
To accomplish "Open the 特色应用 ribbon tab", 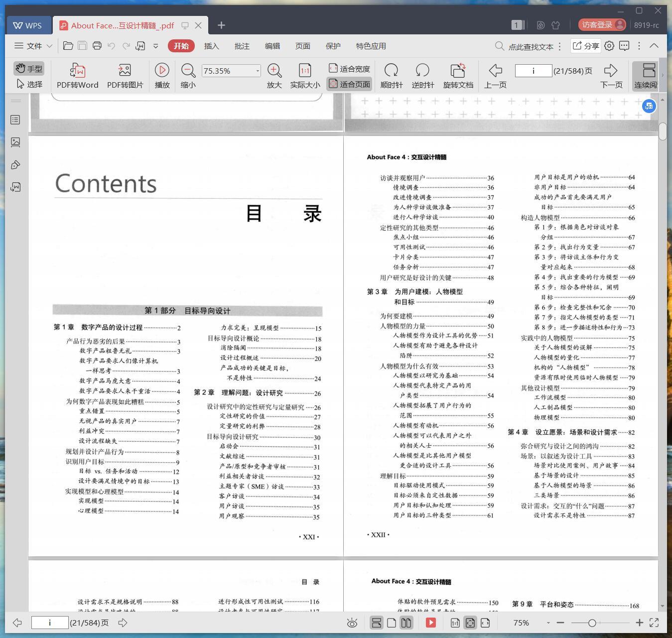I will tap(371, 46).
